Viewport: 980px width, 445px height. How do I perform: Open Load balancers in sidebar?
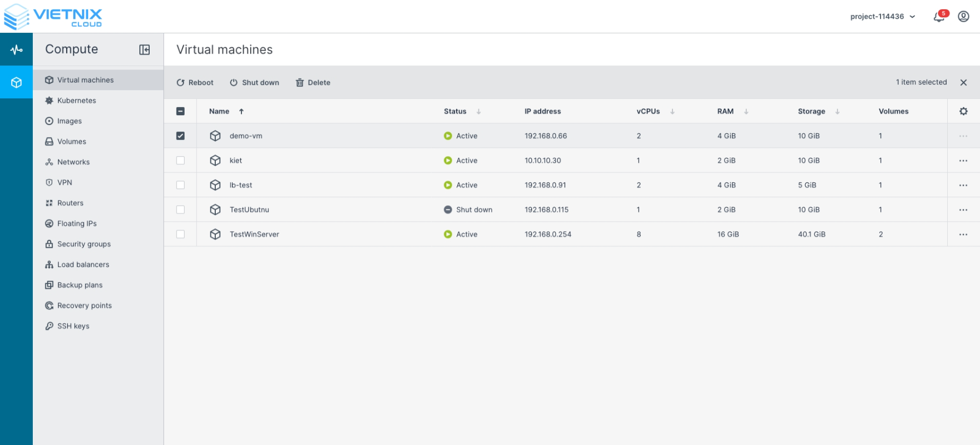pyautogui.click(x=98, y=264)
